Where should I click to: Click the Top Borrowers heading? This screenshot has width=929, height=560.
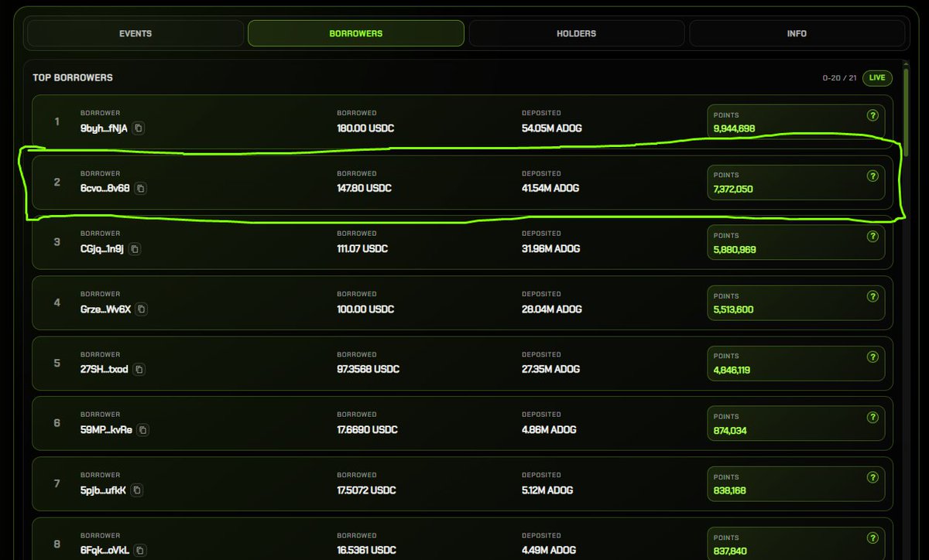tap(73, 77)
